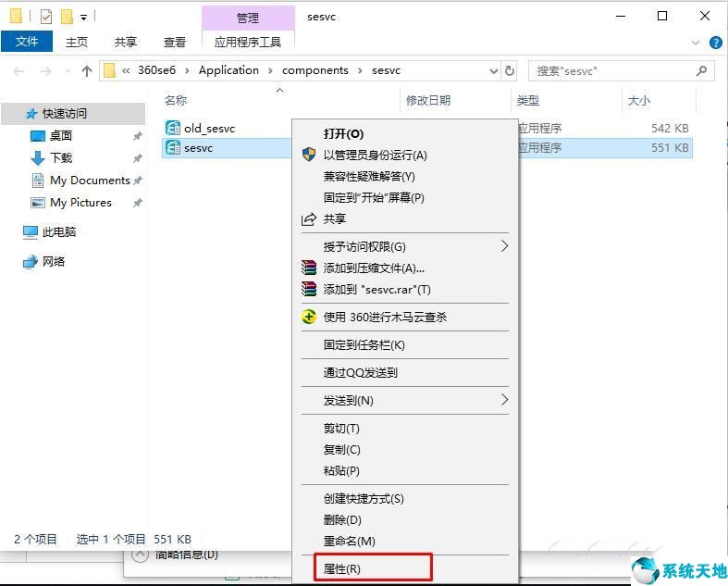
Task: Click the 542 KB size cell
Action: (x=670, y=129)
